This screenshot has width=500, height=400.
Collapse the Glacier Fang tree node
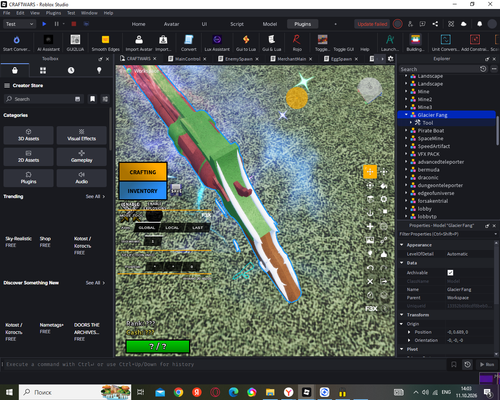[x=406, y=115]
